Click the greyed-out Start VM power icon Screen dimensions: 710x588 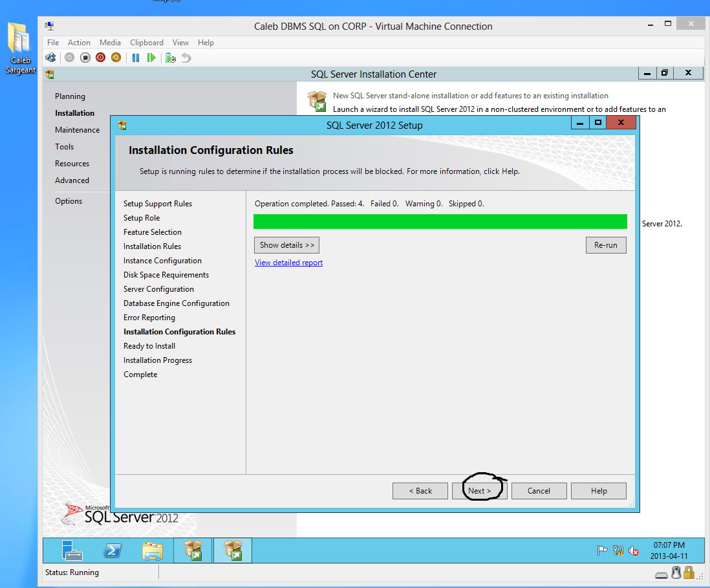pos(69,58)
